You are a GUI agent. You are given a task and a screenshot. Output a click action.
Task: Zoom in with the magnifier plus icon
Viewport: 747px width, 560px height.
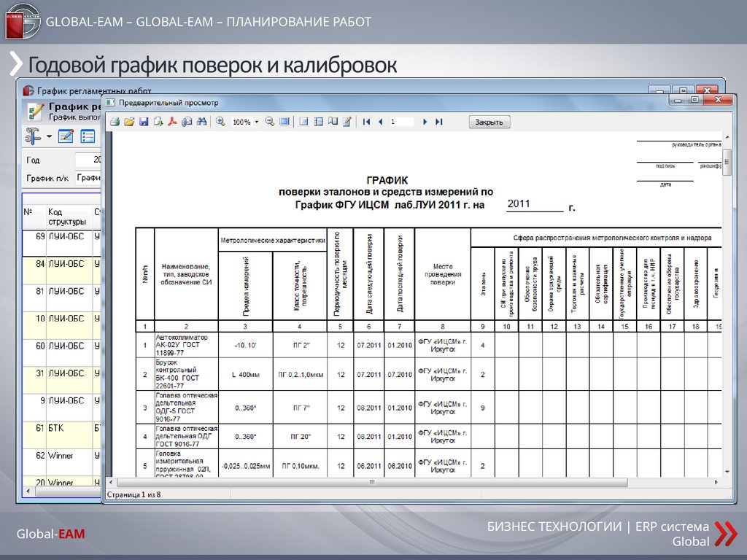pos(220,122)
